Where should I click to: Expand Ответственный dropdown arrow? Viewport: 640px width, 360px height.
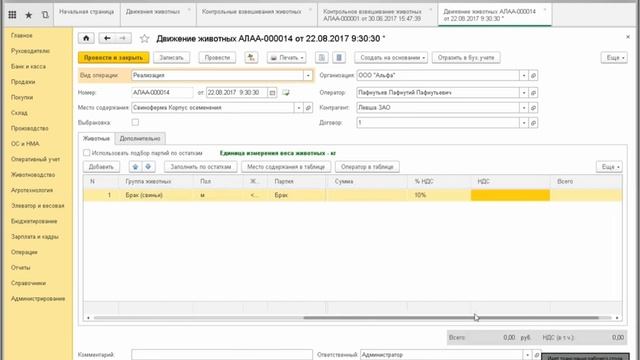[x=527, y=355]
